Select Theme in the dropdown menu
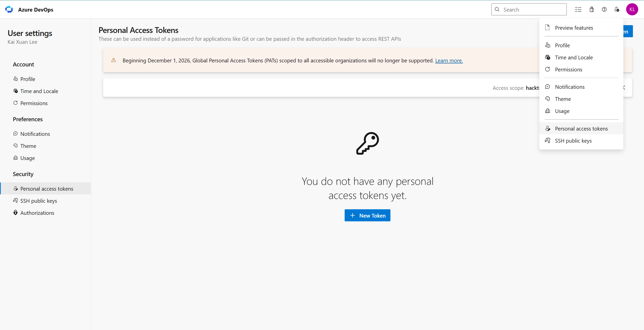 581,99
